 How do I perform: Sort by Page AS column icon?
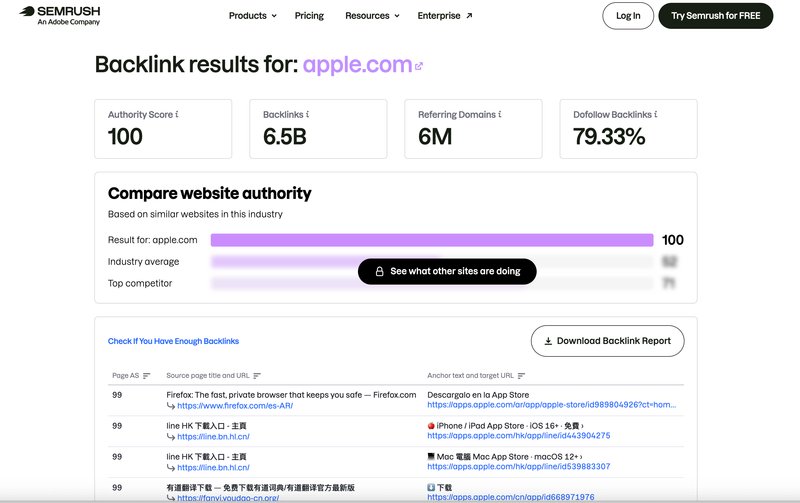click(x=146, y=376)
